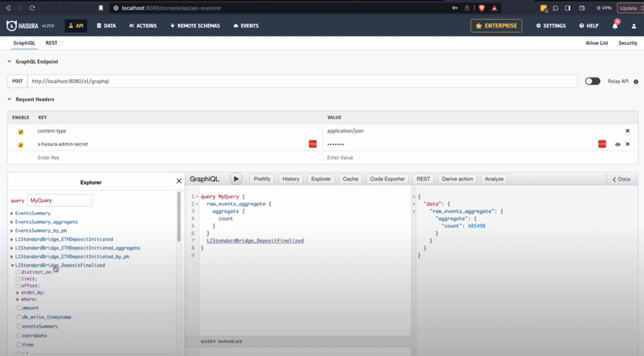Reload the page with the refresh icon
The image size is (644, 356).
coord(32,8)
